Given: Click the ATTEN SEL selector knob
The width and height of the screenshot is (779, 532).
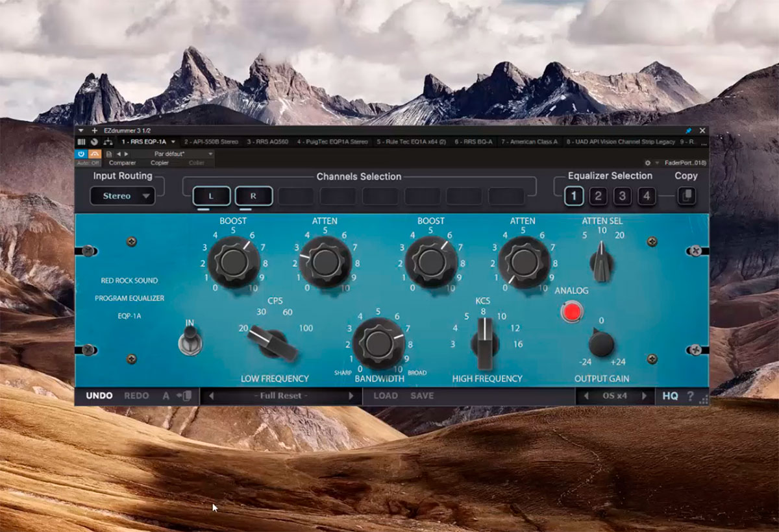Looking at the screenshot, I should [602, 263].
